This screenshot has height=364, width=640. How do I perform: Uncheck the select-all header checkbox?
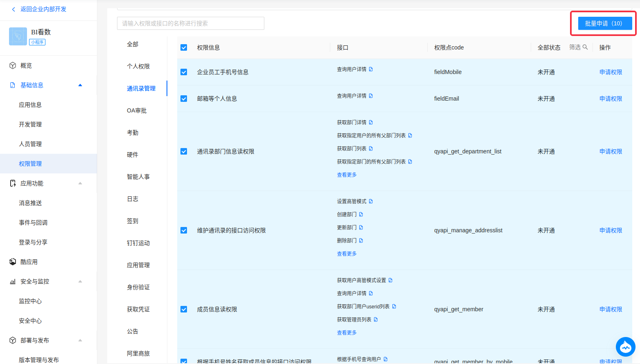tap(184, 47)
